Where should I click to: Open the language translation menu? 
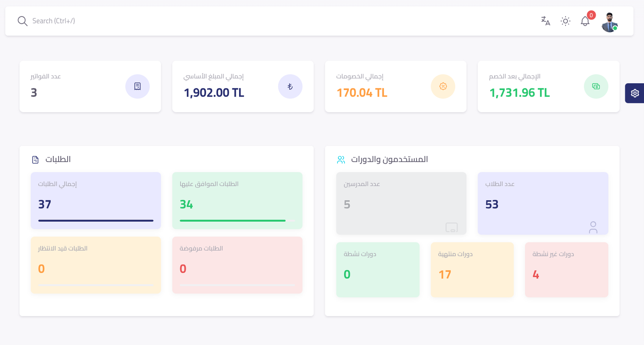[x=545, y=21]
